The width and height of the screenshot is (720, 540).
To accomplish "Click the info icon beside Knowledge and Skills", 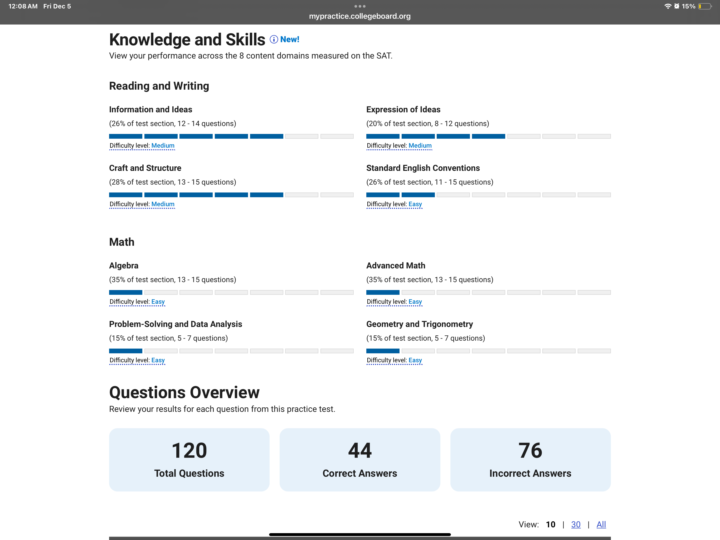I will pyautogui.click(x=274, y=39).
